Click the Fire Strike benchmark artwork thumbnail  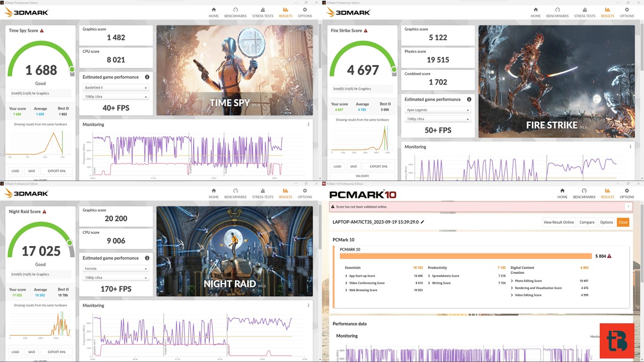coord(556,81)
